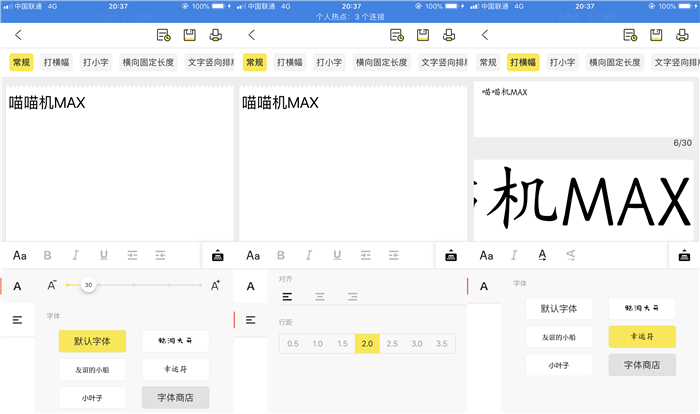This screenshot has width=700, height=414.
Task: Increase font size with A+ on left screen
Action: (x=215, y=285)
